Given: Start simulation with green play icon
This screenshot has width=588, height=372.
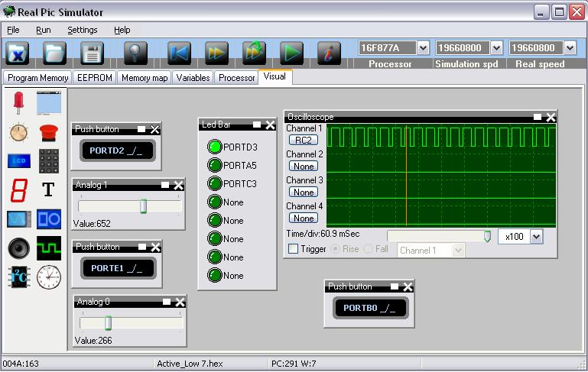Looking at the screenshot, I should point(291,53).
